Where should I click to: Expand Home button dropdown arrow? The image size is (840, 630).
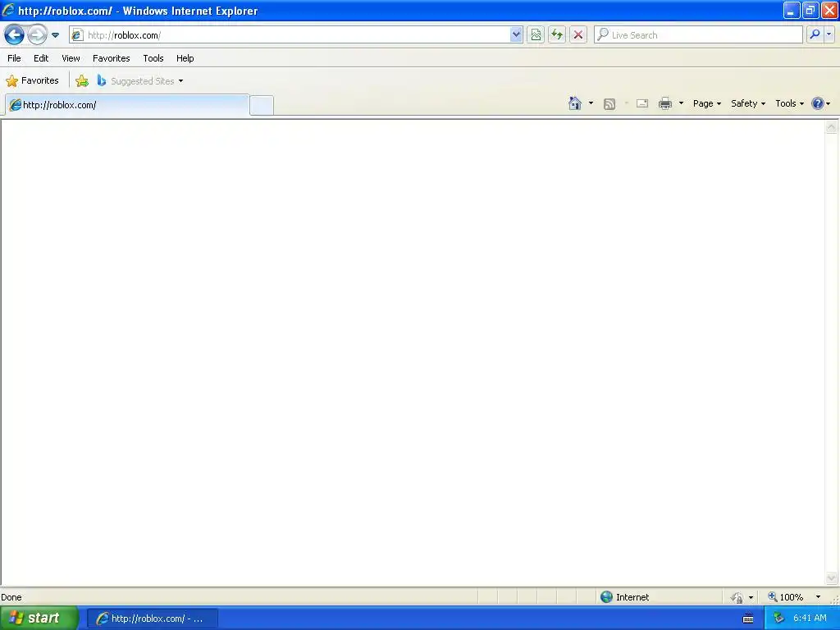[x=591, y=103]
